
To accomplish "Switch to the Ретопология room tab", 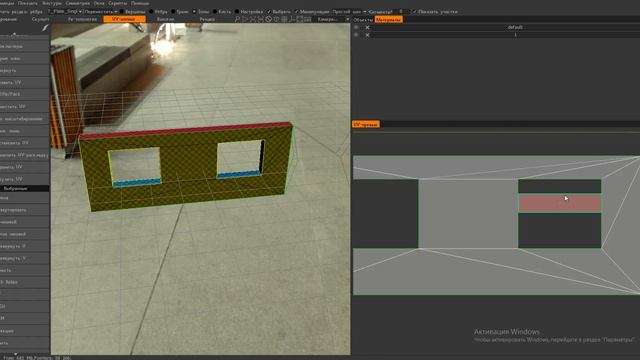I will click(x=82, y=19).
